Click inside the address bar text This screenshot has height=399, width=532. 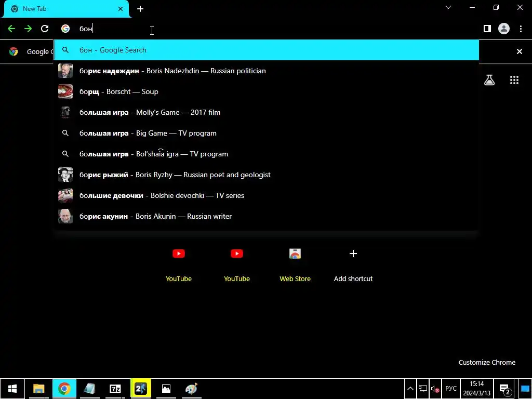tap(86, 29)
